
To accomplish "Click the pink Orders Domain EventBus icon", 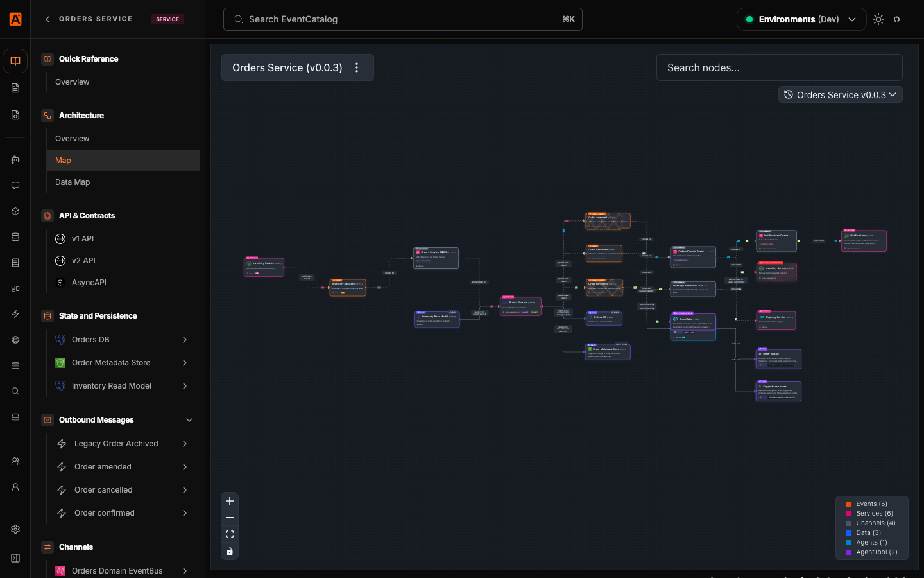I will [x=60, y=571].
